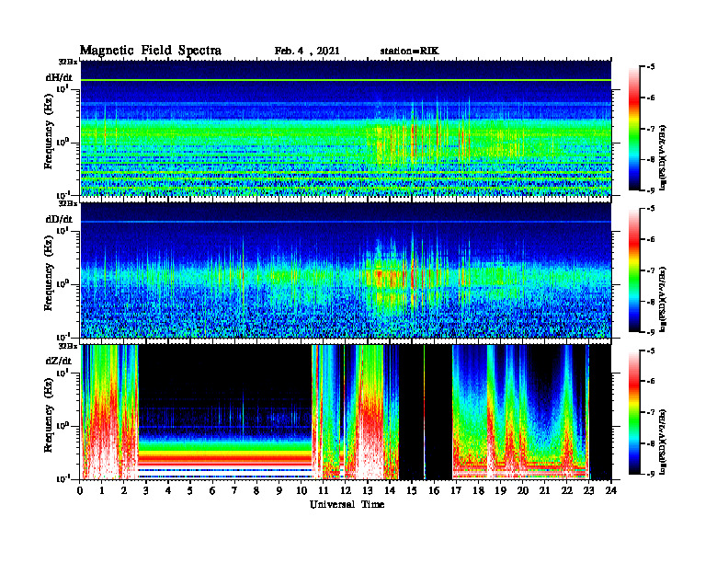Select the date text "Feb. 4, 2021"
The image size is (728, 563).
[x=307, y=52]
